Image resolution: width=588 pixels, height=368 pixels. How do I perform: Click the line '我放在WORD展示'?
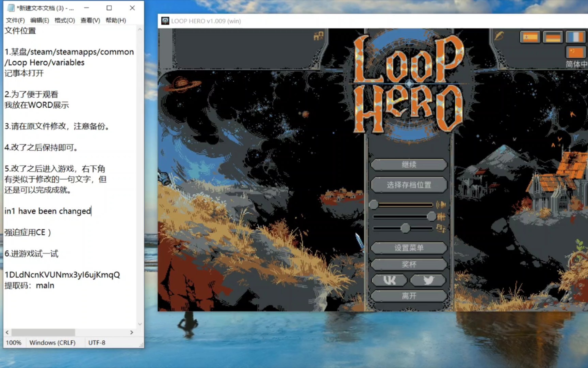click(37, 105)
